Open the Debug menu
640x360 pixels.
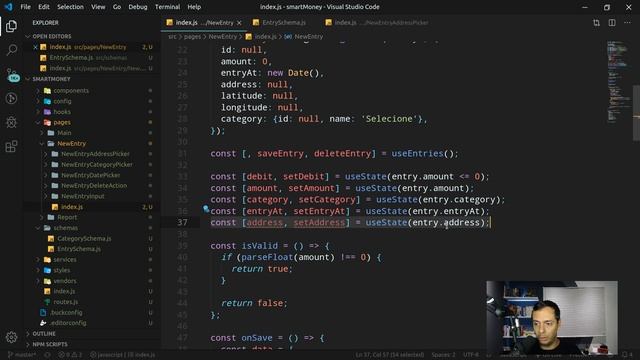pyautogui.click(x=138, y=7)
